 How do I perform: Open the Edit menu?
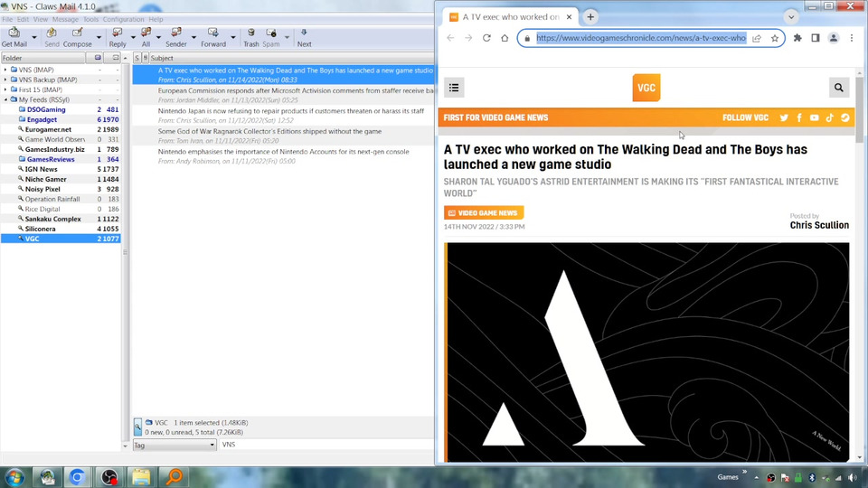point(23,19)
